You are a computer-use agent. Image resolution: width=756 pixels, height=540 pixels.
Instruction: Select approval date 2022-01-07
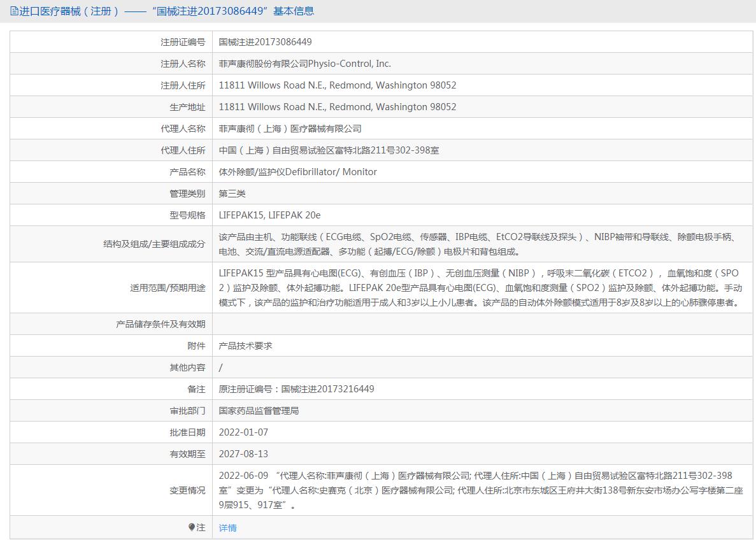[x=243, y=432]
